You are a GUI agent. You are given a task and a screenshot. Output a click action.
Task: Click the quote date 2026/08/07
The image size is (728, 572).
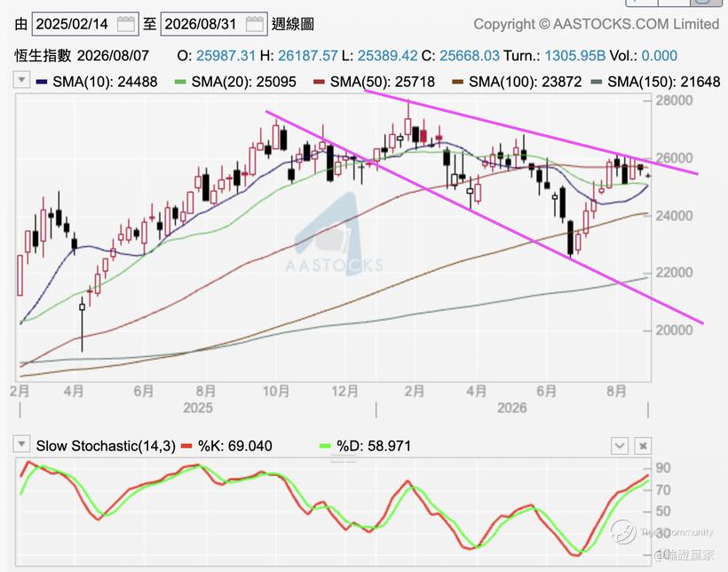coord(113,56)
